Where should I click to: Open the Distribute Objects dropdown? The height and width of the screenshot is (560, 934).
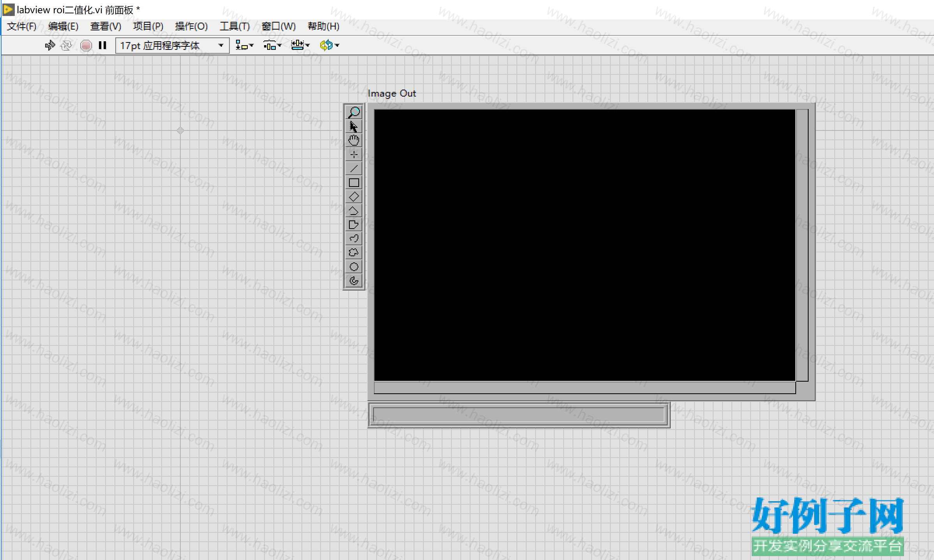point(272,45)
